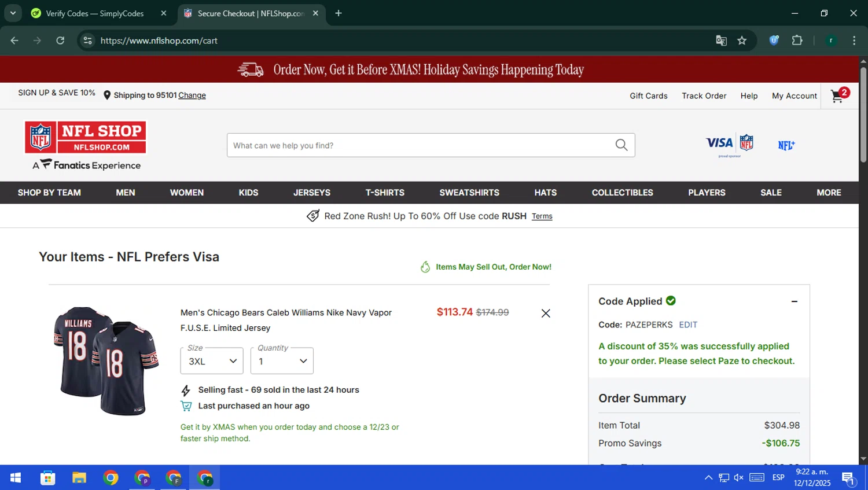Image resolution: width=868 pixels, height=490 pixels.
Task: Click the search magnifier icon
Action: [x=621, y=145]
